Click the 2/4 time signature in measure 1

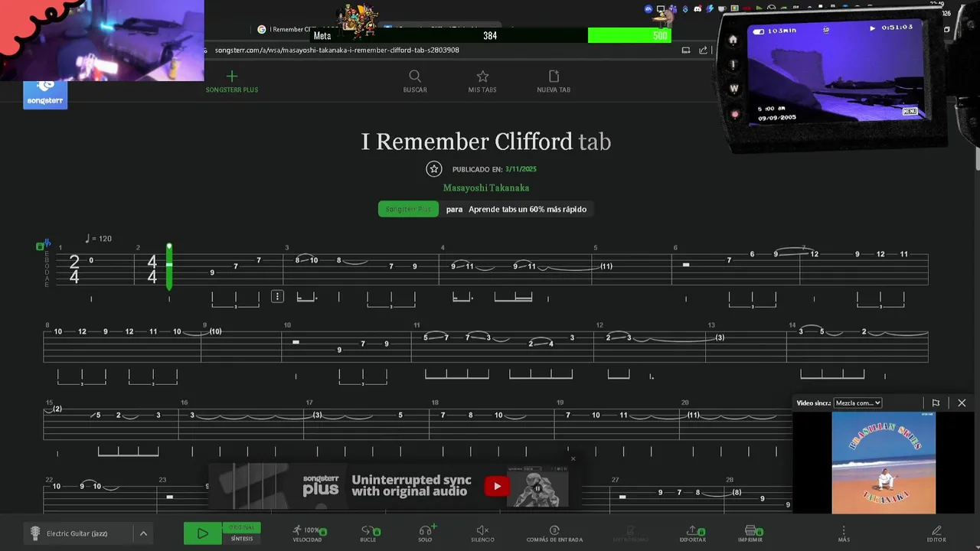click(74, 270)
